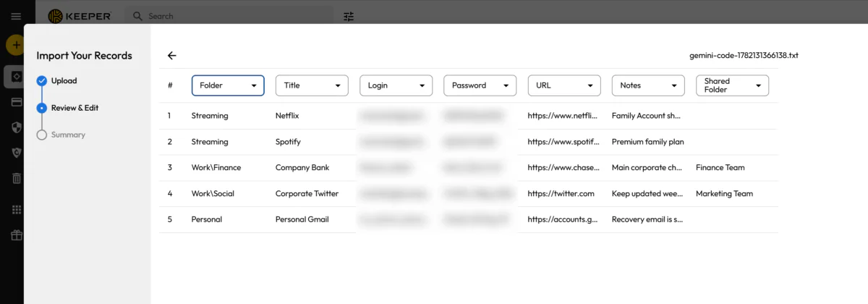Open the apps grid sidebar icon
868x304 pixels.
tap(16, 209)
